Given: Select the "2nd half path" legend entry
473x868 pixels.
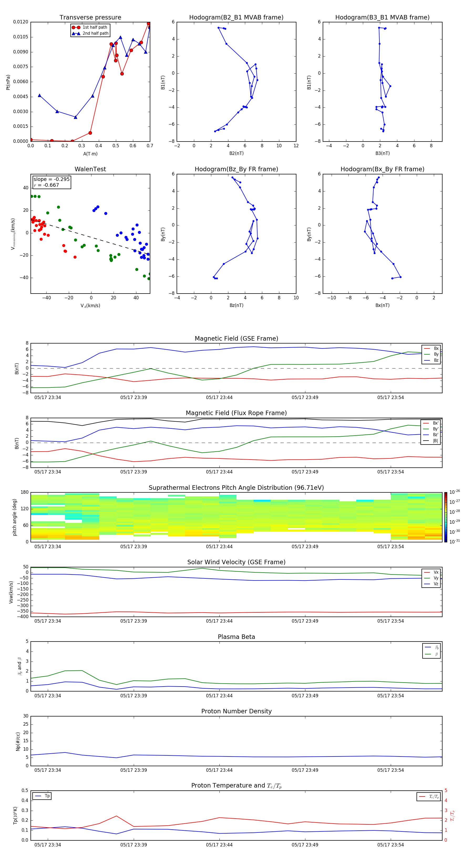Looking at the screenshot, I should pyautogui.click(x=90, y=33).
